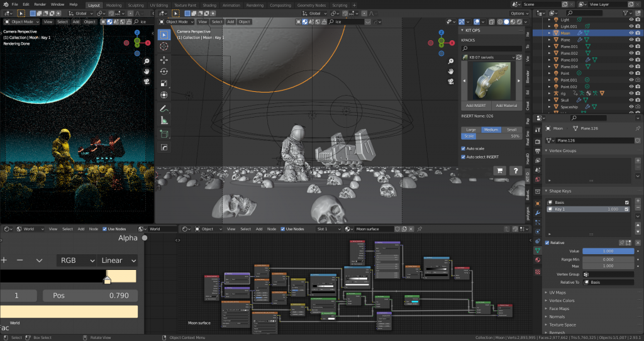This screenshot has height=341, width=644.
Task: Uncheck Auto select INSERT option
Action: [x=464, y=157]
